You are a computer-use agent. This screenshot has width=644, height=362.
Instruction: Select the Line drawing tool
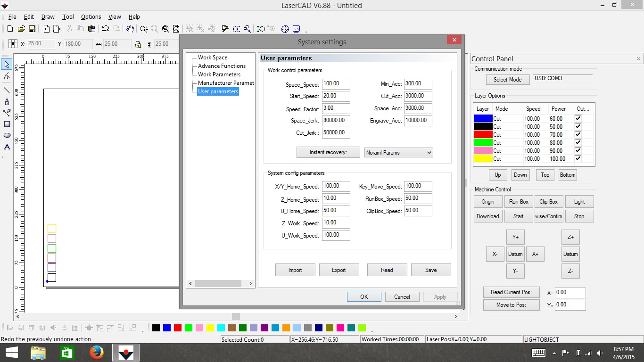[x=7, y=90]
